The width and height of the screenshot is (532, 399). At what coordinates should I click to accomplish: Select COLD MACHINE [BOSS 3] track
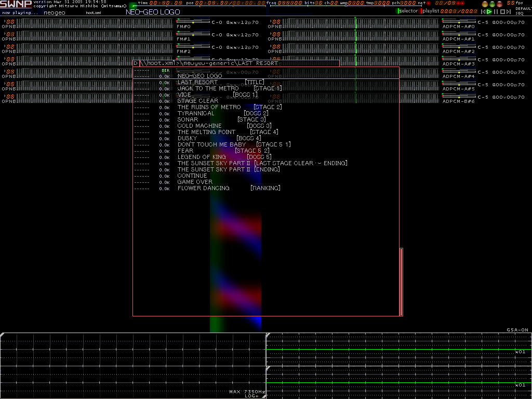pyautogui.click(x=267, y=126)
